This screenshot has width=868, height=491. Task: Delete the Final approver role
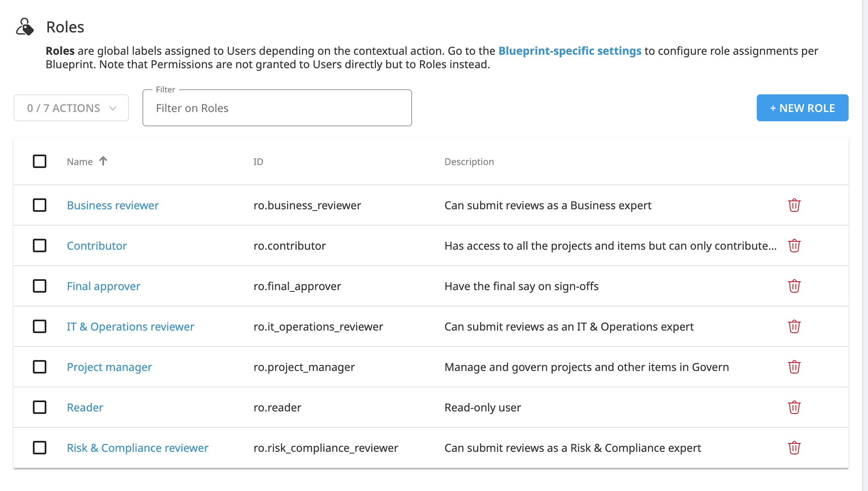(794, 286)
